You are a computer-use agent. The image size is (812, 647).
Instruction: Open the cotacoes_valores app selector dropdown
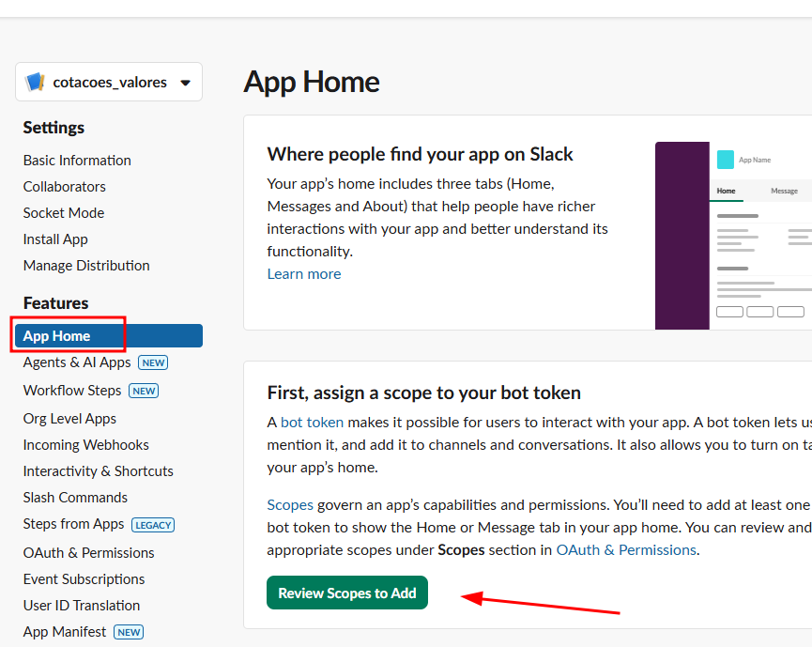(x=109, y=82)
